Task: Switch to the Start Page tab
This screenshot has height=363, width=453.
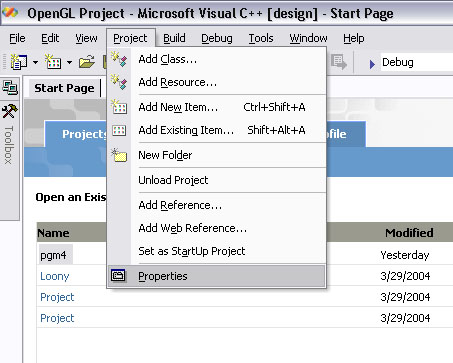Action: [64, 88]
